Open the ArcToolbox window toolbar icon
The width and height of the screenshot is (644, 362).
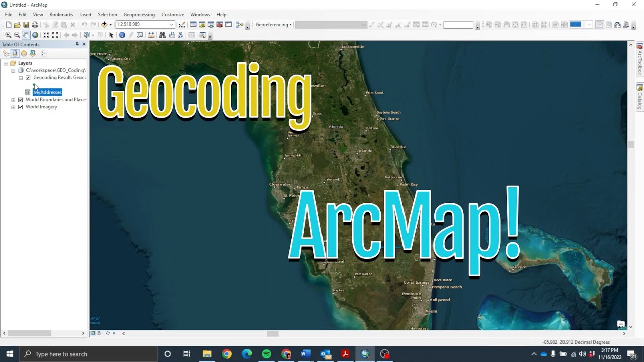tap(220, 24)
